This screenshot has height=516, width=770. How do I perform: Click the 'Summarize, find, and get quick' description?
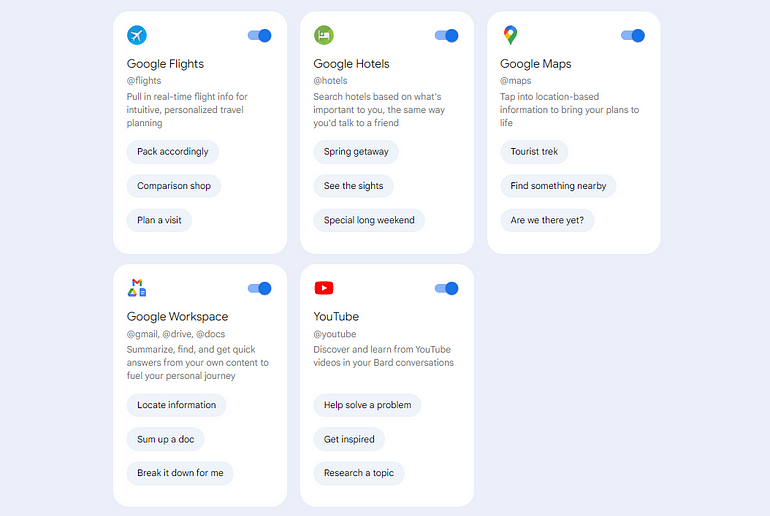pyautogui.click(x=197, y=363)
